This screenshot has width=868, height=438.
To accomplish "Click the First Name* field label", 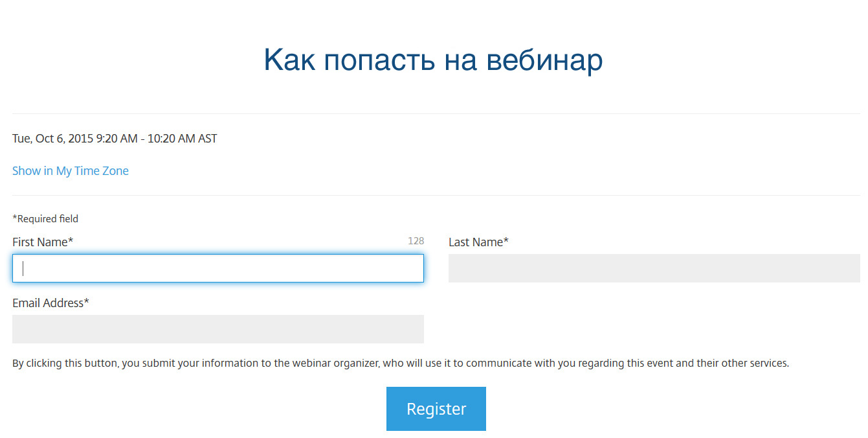I will pos(43,242).
